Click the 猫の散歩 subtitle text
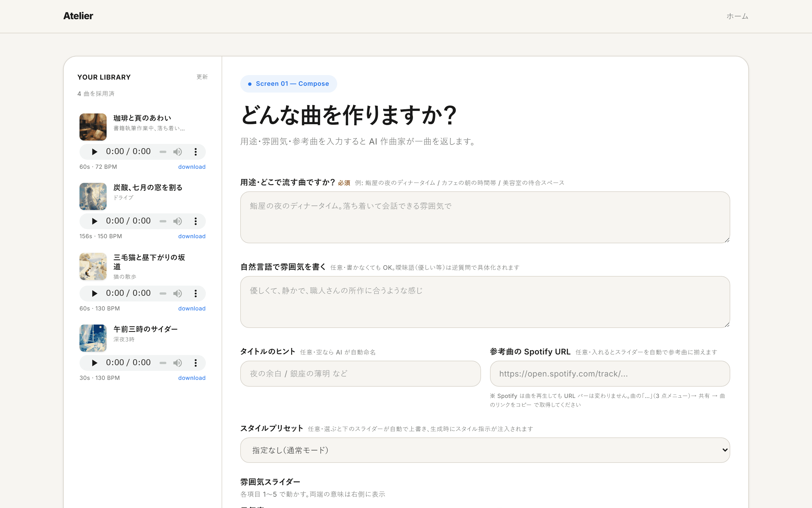This screenshot has height=508, width=812. point(125,277)
